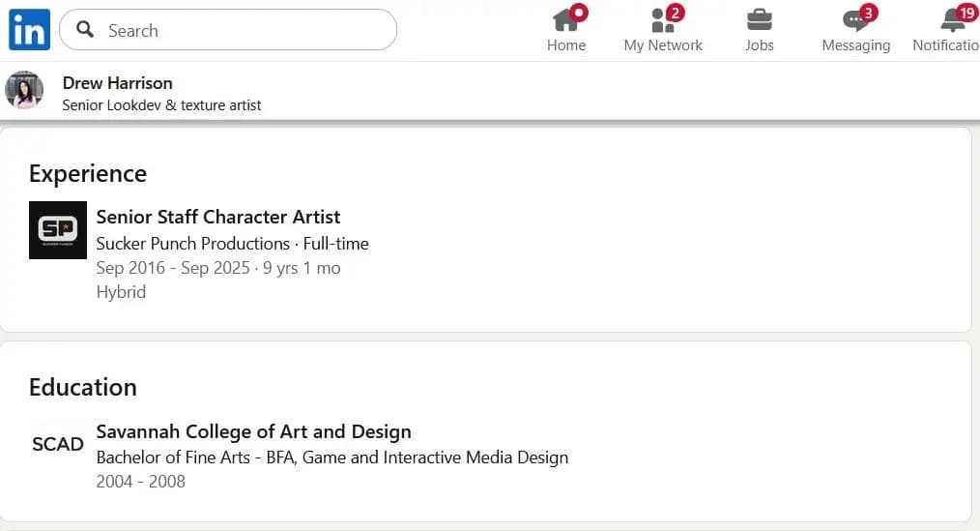Open Savannah College of Art and Design
Viewport: 980px width, 531px height.
(x=253, y=431)
